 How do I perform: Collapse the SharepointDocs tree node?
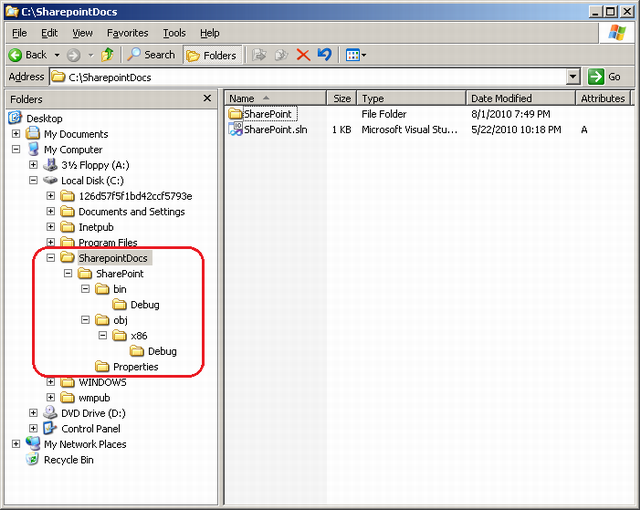pyautogui.click(x=51, y=257)
